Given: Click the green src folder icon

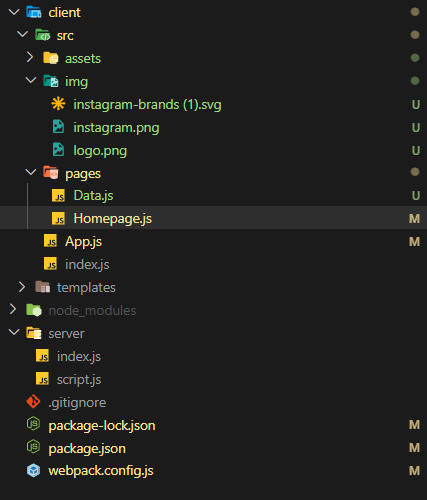Looking at the screenshot, I should click(x=43, y=35).
